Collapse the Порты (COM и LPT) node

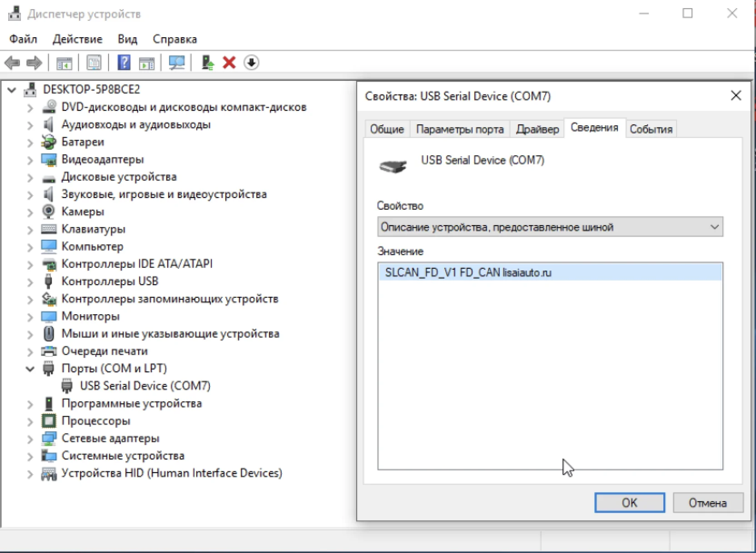click(x=30, y=369)
